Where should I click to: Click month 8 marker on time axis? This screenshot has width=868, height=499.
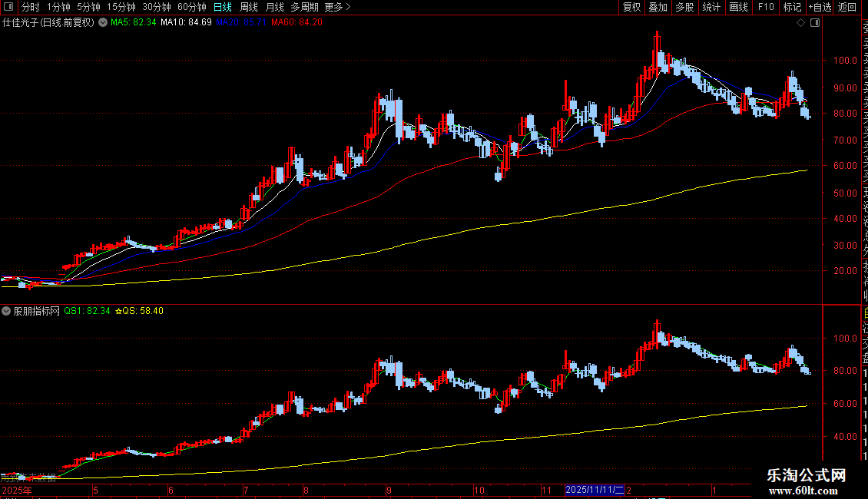[306, 490]
